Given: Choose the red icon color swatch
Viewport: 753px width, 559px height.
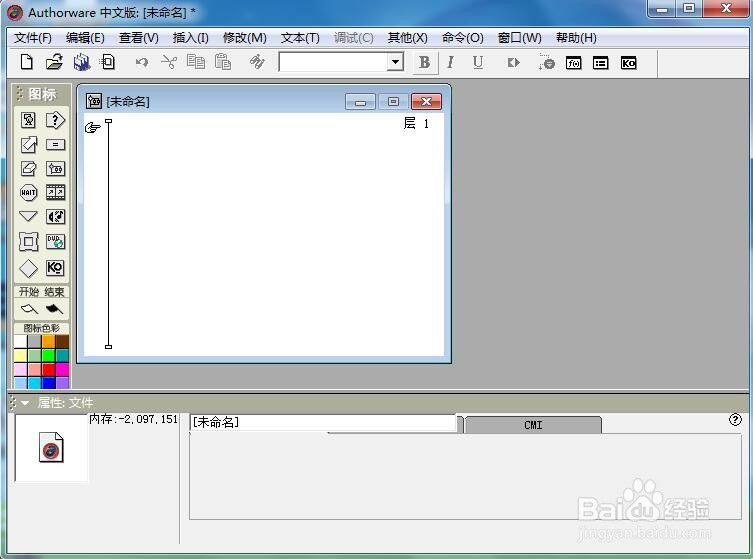Looking at the screenshot, I should point(49,369).
